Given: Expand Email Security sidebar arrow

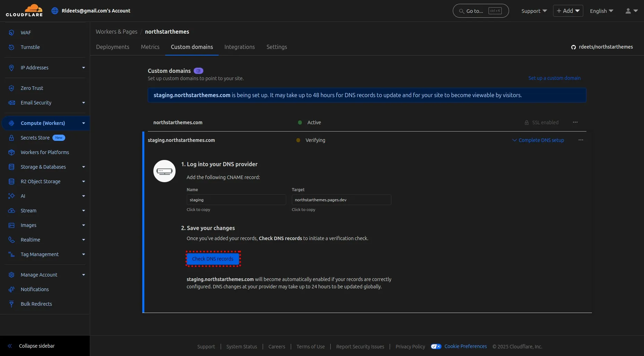Looking at the screenshot, I should (x=84, y=103).
